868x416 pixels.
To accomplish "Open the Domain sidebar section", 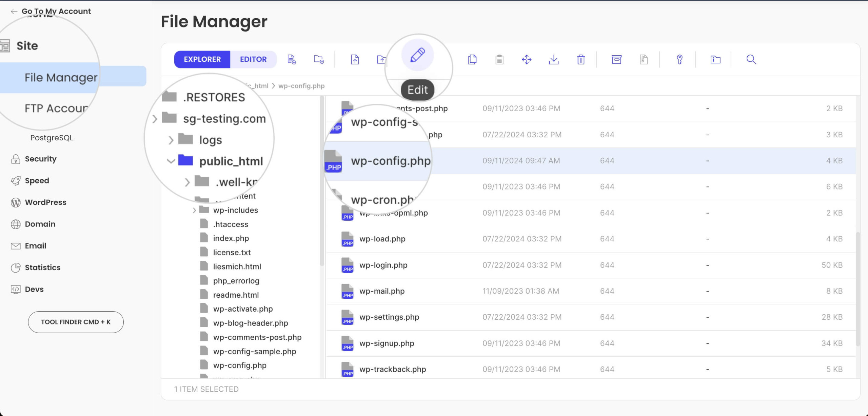I will coord(40,224).
